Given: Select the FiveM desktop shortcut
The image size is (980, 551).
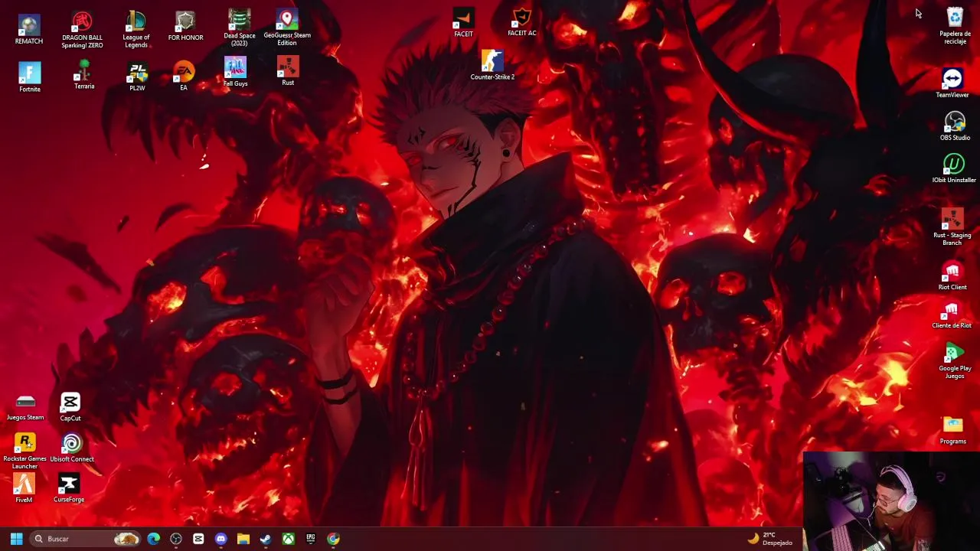Looking at the screenshot, I should point(24,488).
